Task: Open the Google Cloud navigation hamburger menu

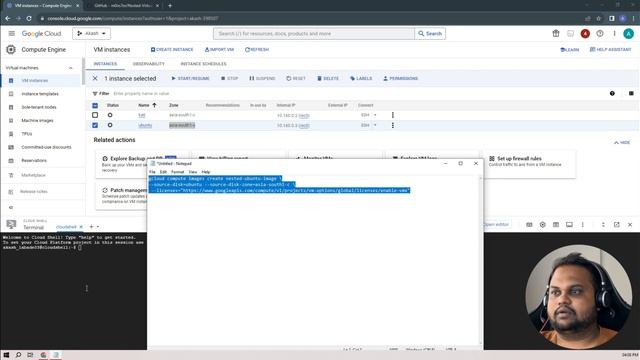Action: coord(11,33)
